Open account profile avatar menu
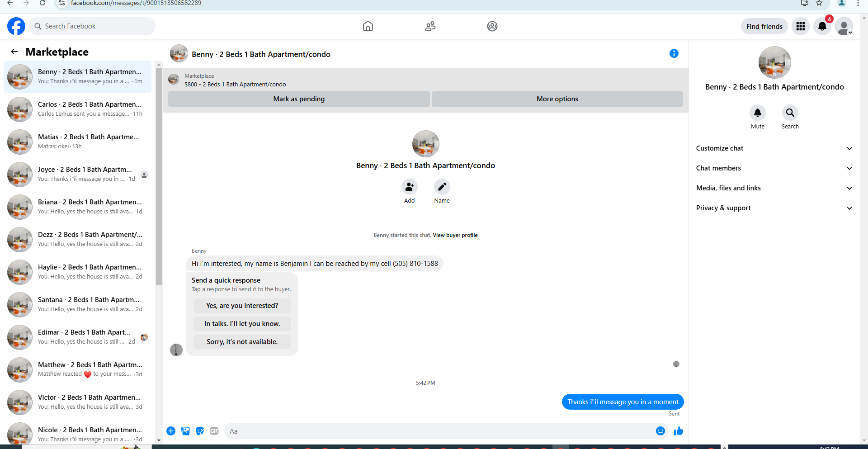Image resolution: width=868 pixels, height=449 pixels. [x=844, y=26]
